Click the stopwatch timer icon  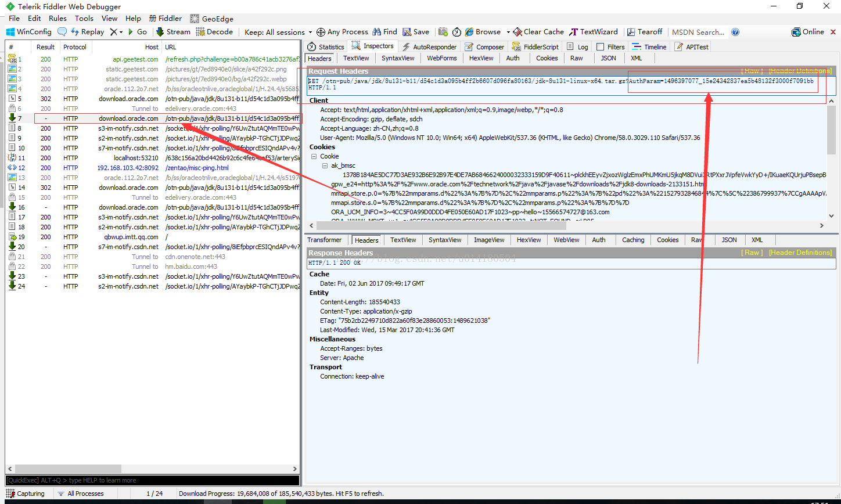click(x=457, y=32)
